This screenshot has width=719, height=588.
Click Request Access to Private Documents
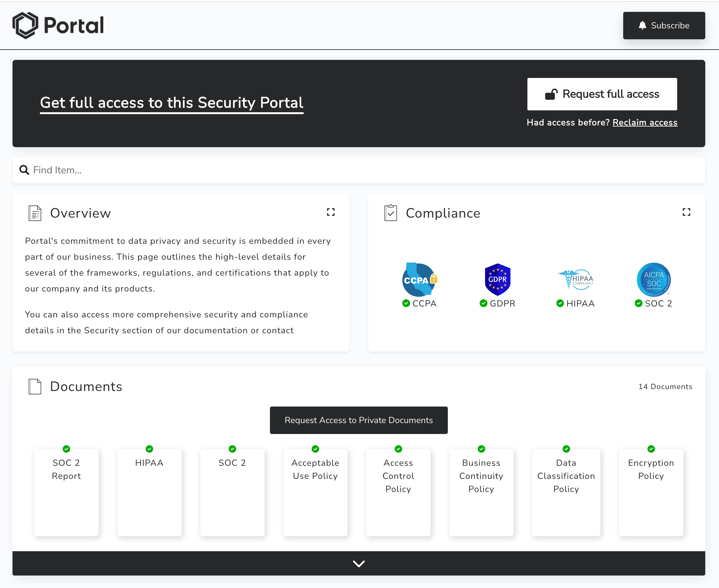click(359, 420)
